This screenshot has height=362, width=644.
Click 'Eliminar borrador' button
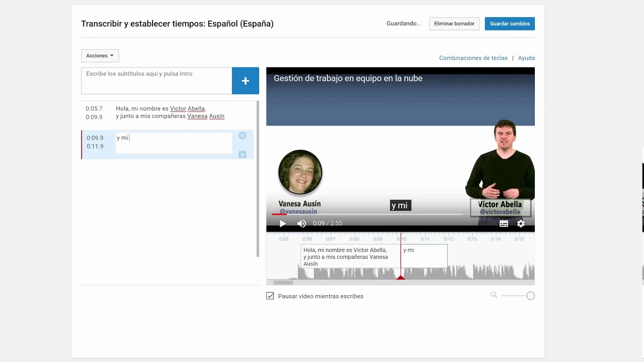tap(454, 24)
